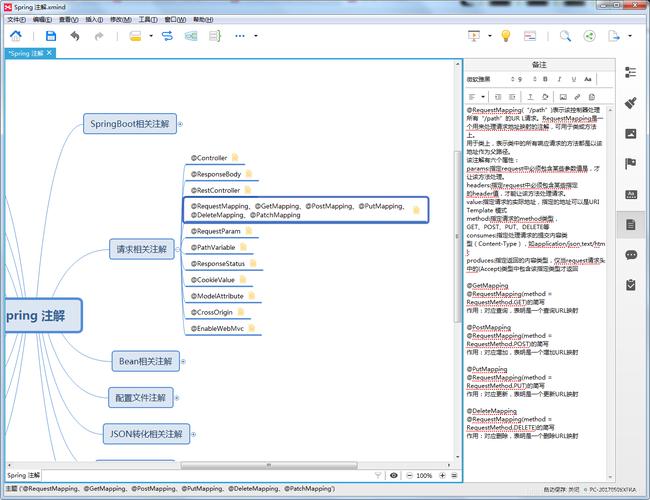Open the Themes side panel
The height and width of the screenshot is (500, 650).
[x=631, y=194]
